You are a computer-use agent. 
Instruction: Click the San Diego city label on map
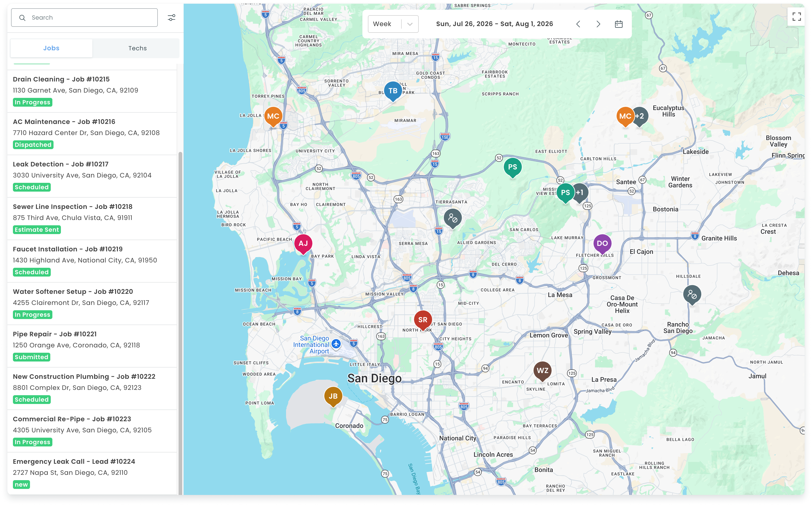[374, 379]
